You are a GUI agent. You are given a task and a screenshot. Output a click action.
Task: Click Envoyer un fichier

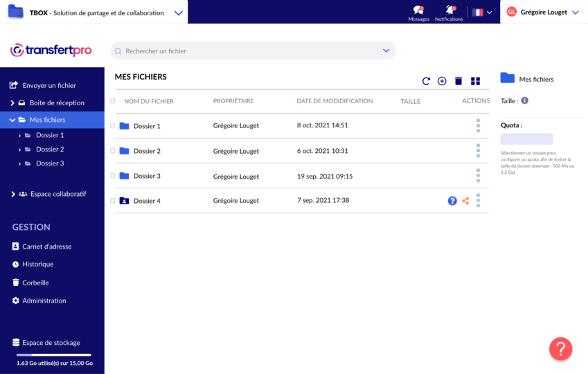point(48,86)
